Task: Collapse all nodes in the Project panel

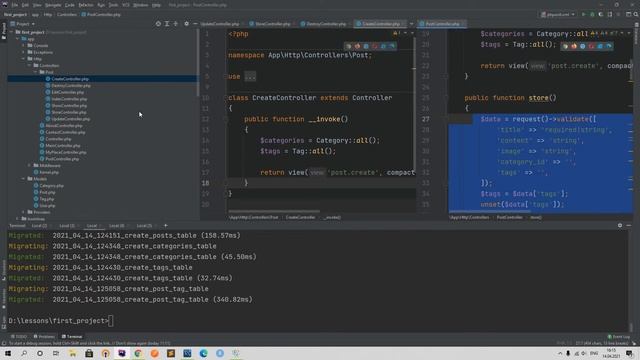Action: tap(176, 24)
